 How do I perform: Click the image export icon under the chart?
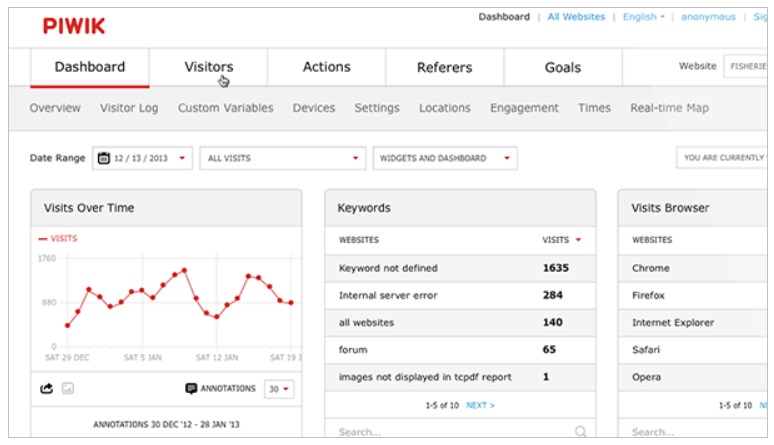pos(68,389)
